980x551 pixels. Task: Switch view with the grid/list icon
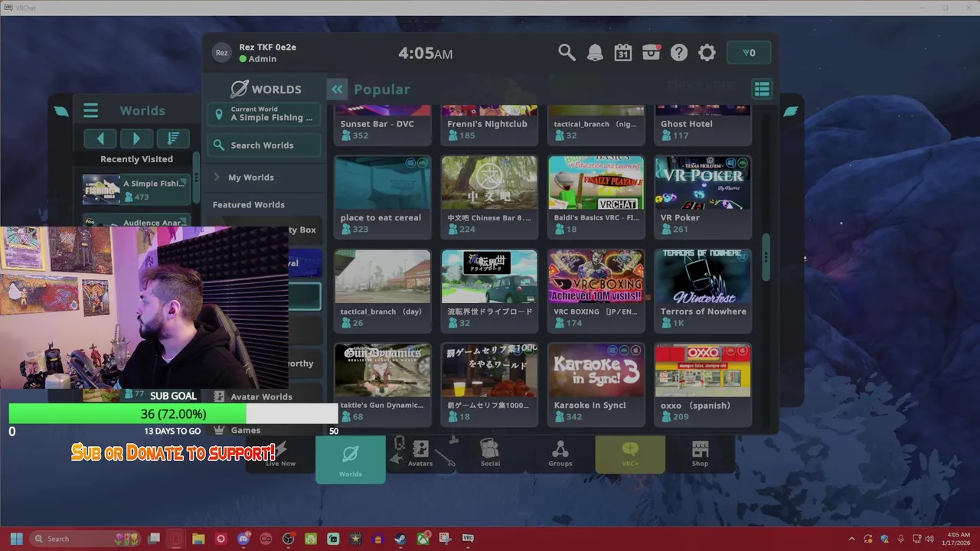[762, 90]
